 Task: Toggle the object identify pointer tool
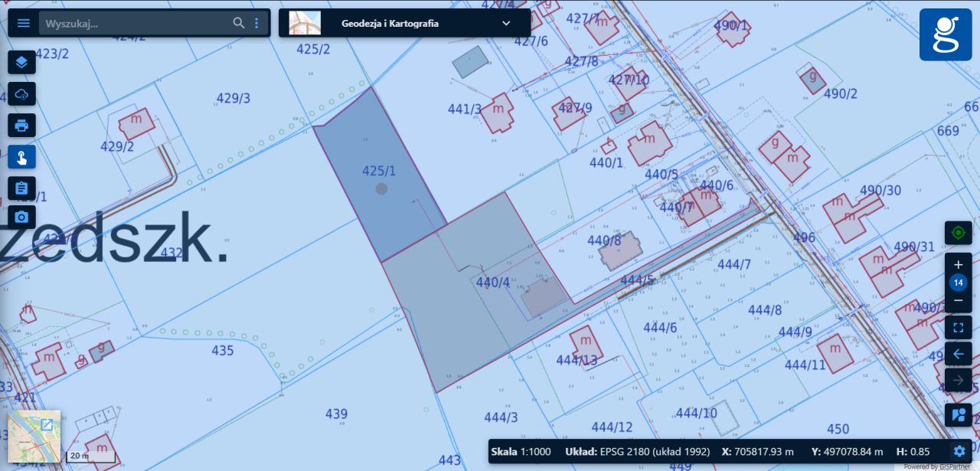21,157
